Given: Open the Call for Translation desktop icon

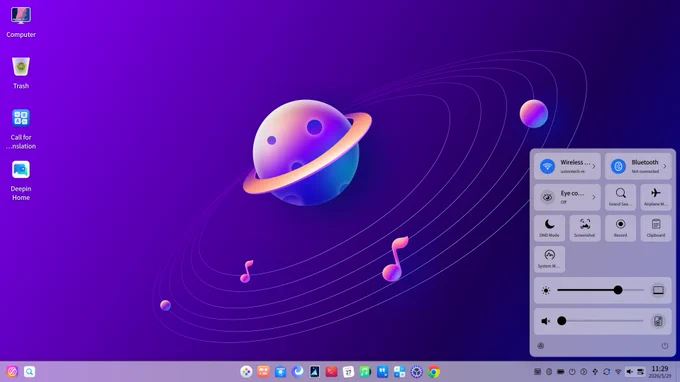Looking at the screenshot, I should [x=21, y=118].
